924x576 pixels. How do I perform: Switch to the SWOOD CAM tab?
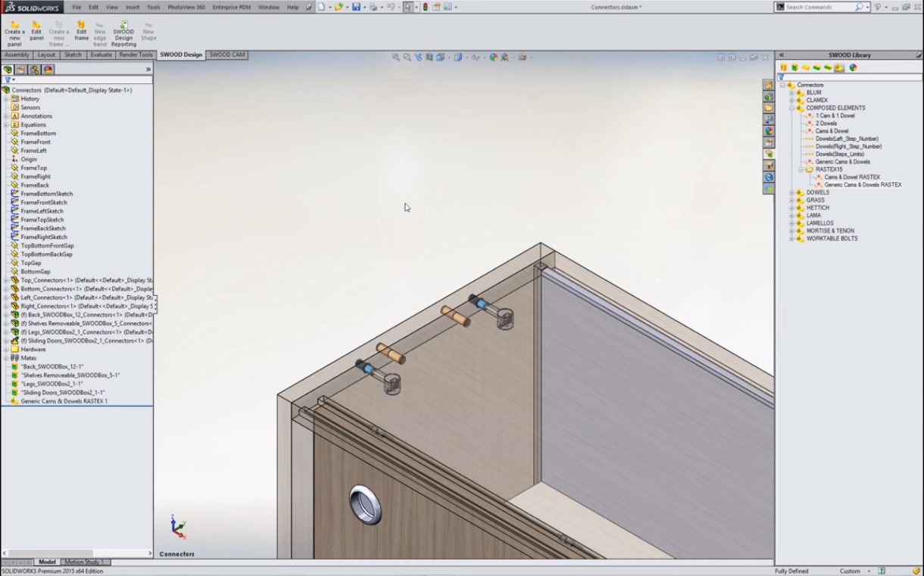point(227,55)
